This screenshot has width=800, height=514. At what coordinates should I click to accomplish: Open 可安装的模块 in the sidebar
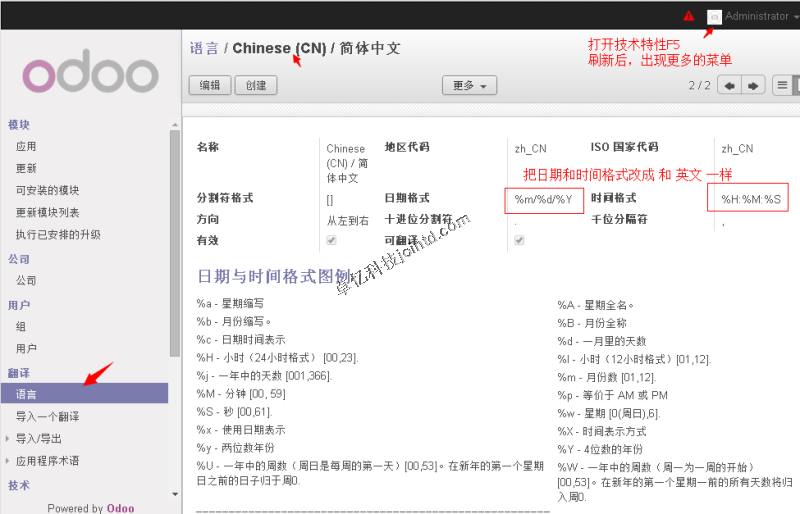pyautogui.click(x=47, y=190)
